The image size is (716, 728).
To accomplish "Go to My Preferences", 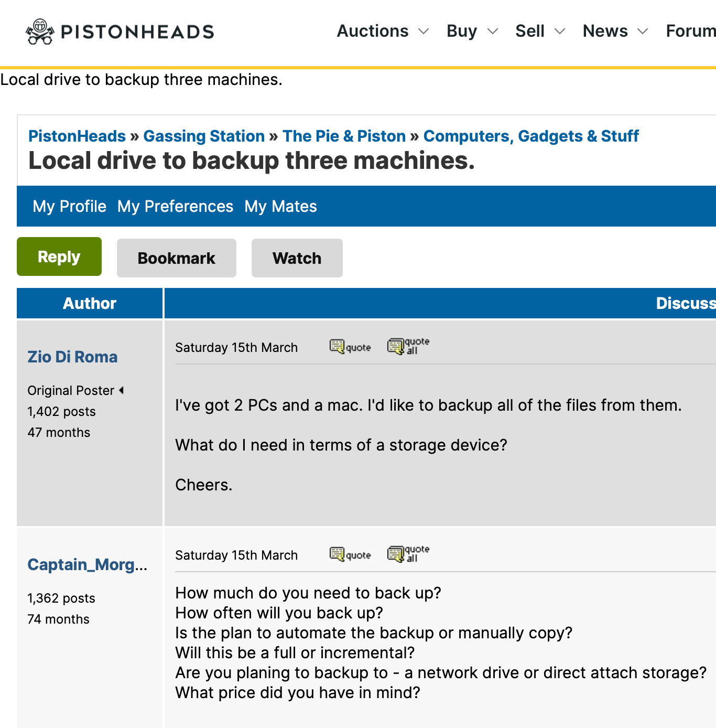I will tap(175, 206).
